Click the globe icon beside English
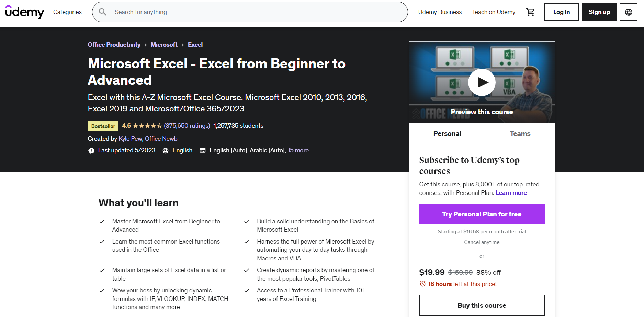644x317 pixels. point(166,150)
